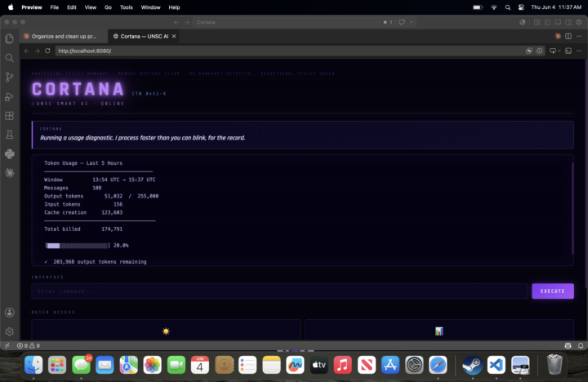Reload the localhost:8080 page

pyautogui.click(x=47, y=51)
